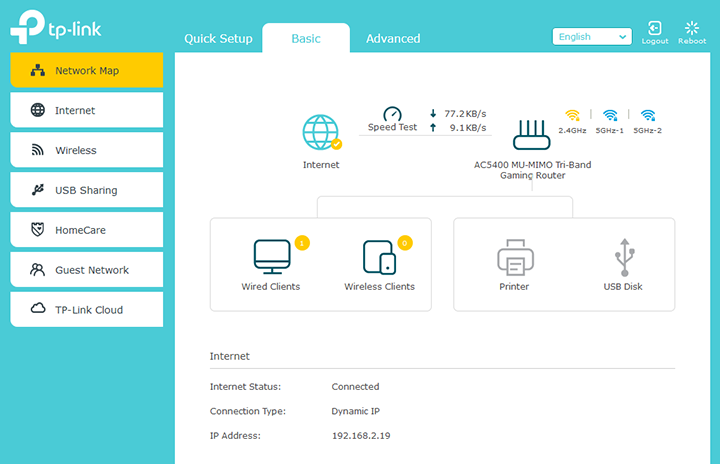This screenshot has width=720, height=464.
Task: Click the Internet globe icon in network map
Action: tap(321, 132)
